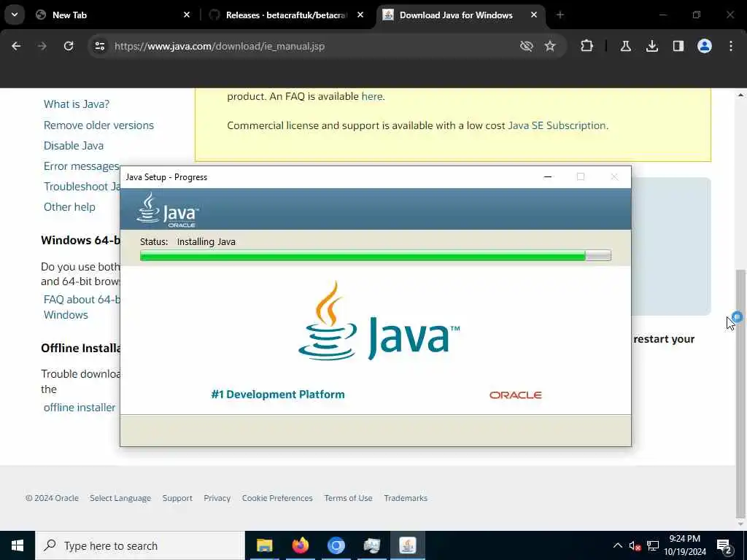Open the notification center icon
The image size is (747, 560).
coord(724,546)
